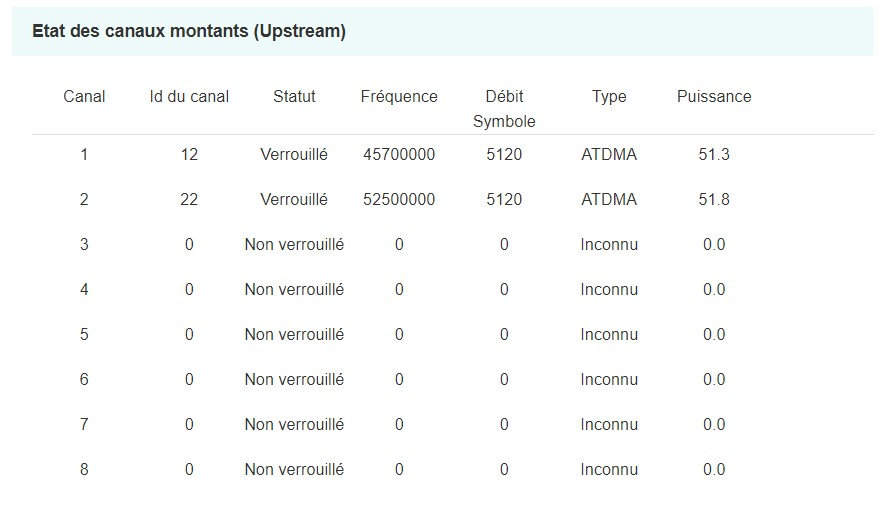
Task: Click the Puissance column header
Action: point(714,97)
